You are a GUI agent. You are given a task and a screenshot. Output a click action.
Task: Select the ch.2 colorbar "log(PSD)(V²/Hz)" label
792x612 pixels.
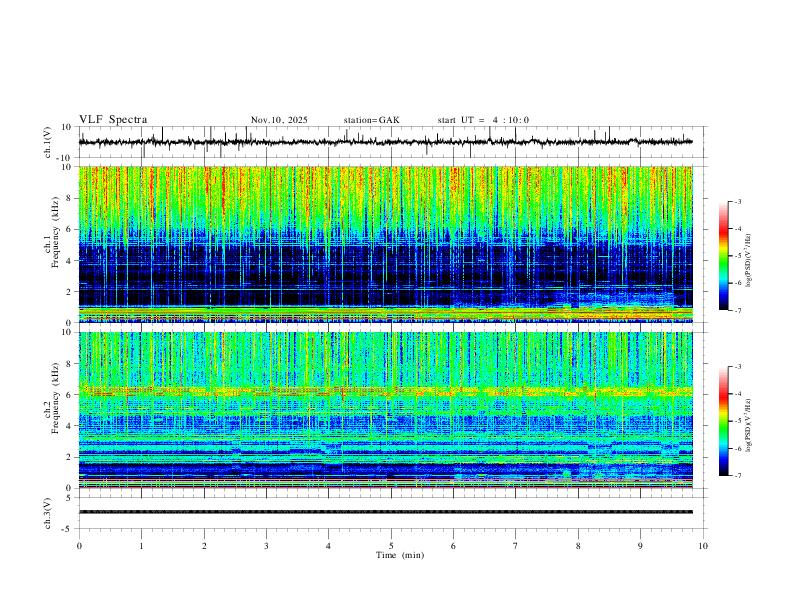tap(749, 425)
